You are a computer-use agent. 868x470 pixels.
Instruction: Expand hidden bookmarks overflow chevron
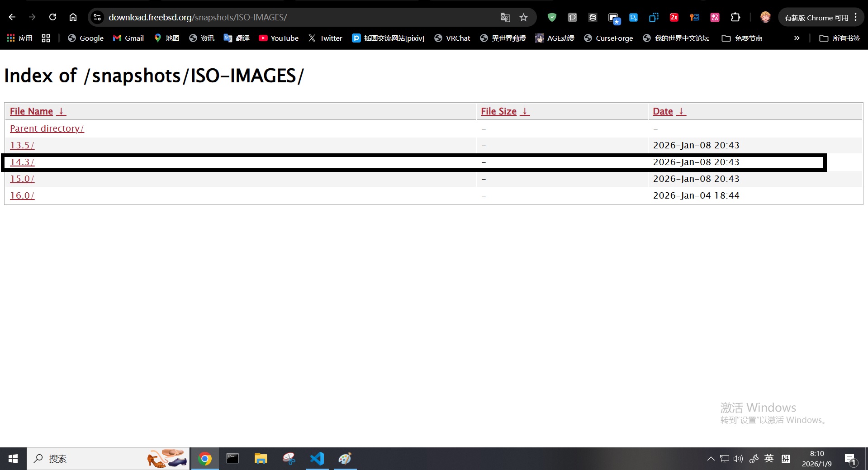(x=797, y=38)
